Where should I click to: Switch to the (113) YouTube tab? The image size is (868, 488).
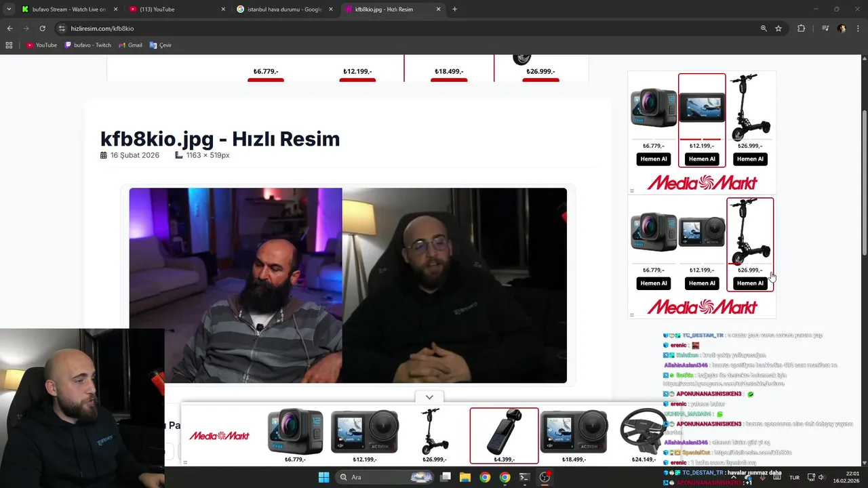(x=176, y=9)
